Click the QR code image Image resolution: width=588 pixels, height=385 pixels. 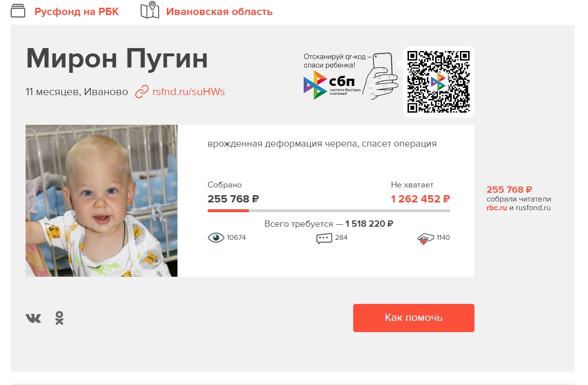click(439, 82)
